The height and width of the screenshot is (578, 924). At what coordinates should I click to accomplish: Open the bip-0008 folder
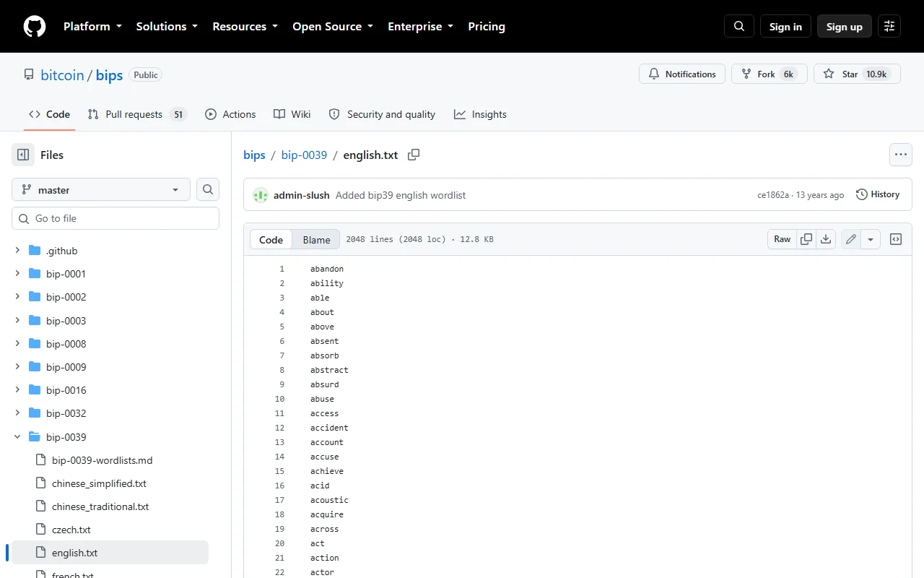coord(66,344)
